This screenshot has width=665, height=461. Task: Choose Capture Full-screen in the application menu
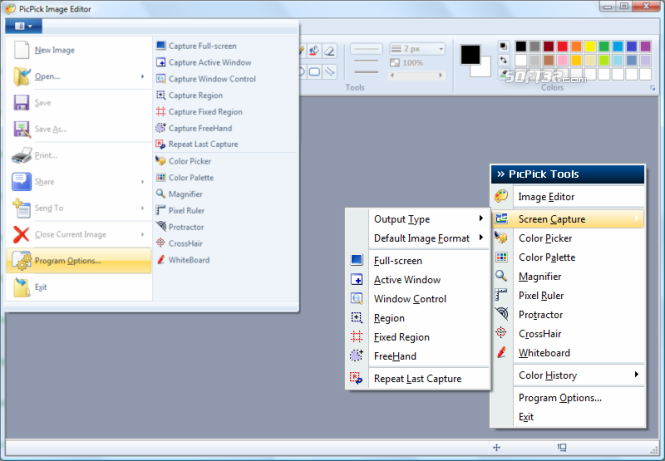coord(225,46)
